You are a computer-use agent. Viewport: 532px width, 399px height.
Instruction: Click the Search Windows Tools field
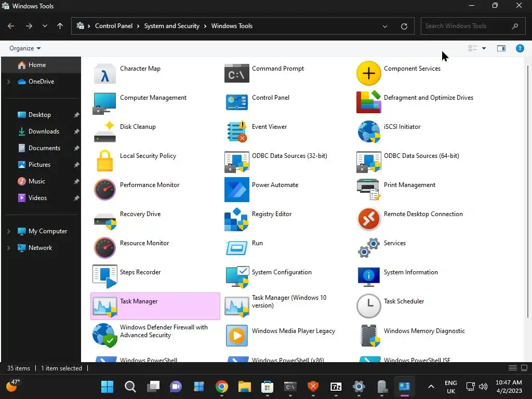(473, 26)
